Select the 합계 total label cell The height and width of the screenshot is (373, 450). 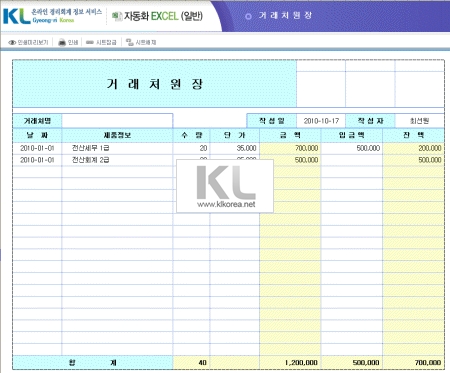coord(93,363)
